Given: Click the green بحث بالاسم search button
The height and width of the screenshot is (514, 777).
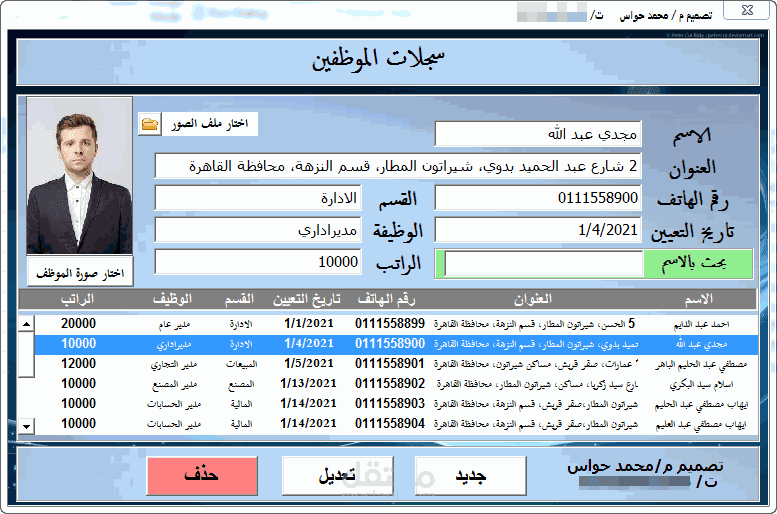Looking at the screenshot, I should (698, 264).
